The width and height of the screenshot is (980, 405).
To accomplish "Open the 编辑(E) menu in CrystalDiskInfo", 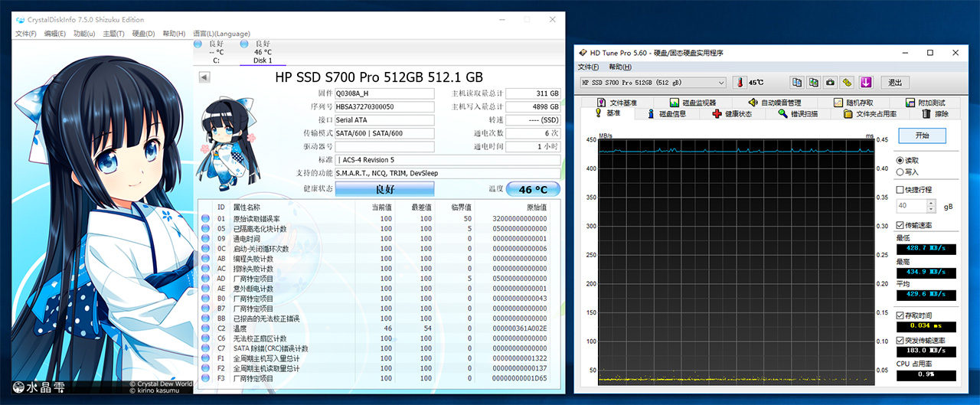I will [x=55, y=34].
